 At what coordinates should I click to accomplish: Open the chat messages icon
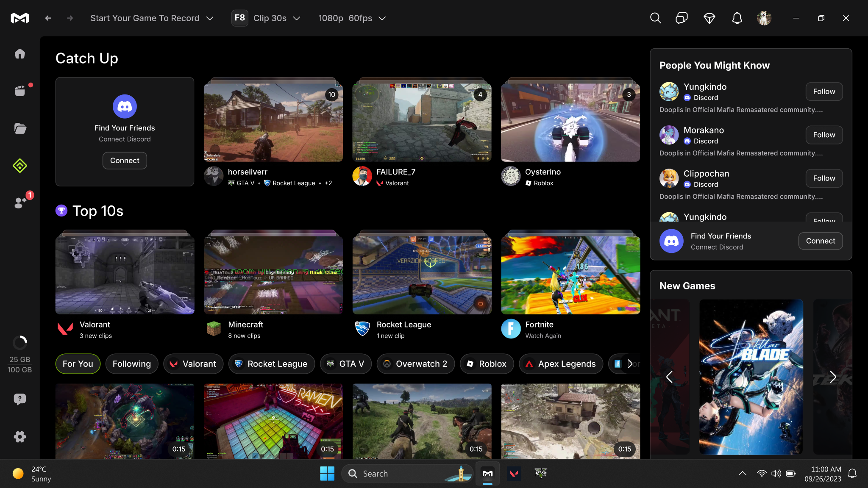click(x=682, y=18)
